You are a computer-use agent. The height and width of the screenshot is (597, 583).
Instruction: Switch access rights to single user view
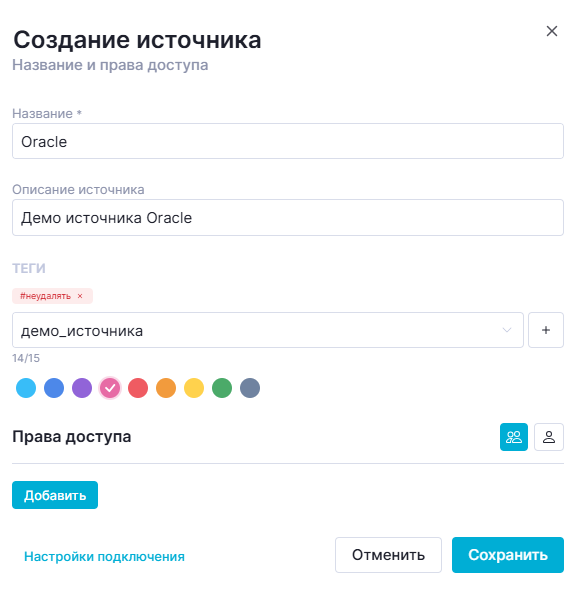click(x=549, y=437)
